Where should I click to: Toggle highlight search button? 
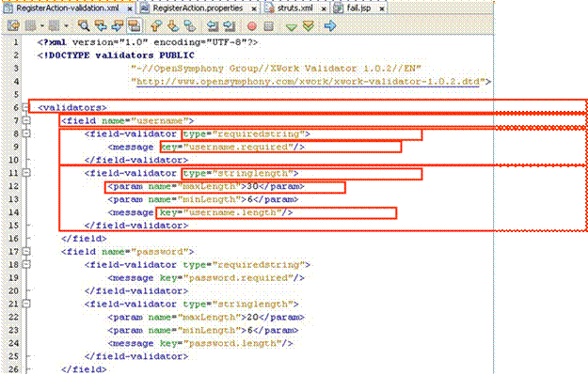(135, 25)
